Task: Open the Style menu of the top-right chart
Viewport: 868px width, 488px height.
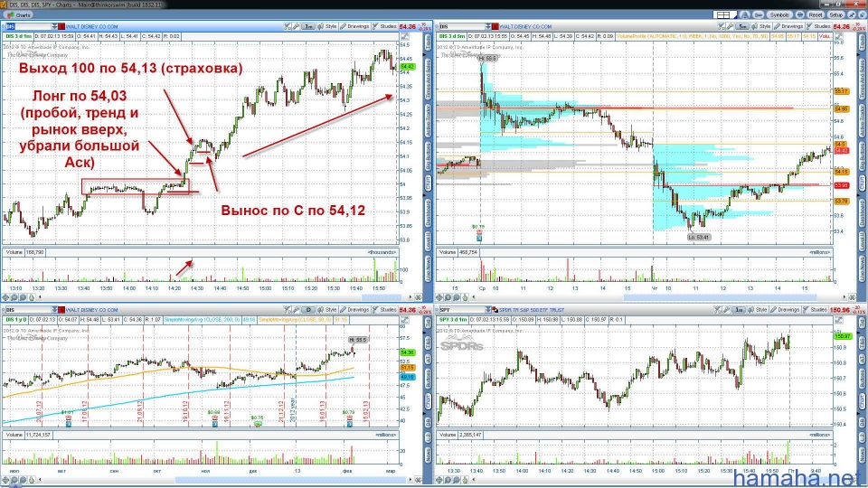Action: coord(761,26)
